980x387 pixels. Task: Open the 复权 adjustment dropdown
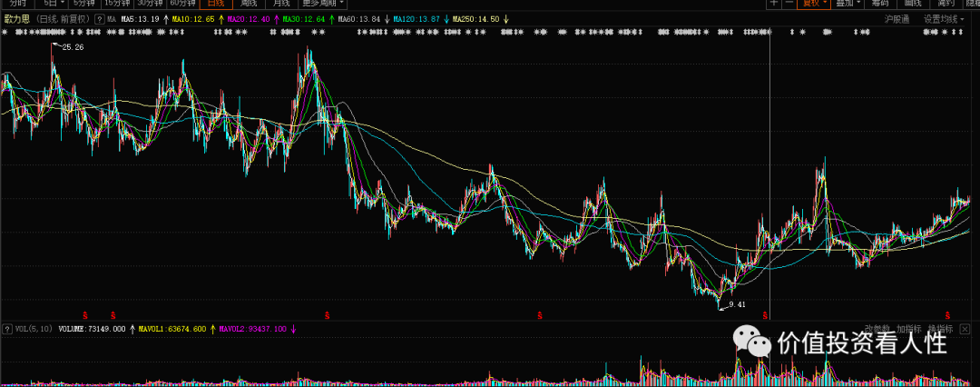pyautogui.click(x=814, y=3)
